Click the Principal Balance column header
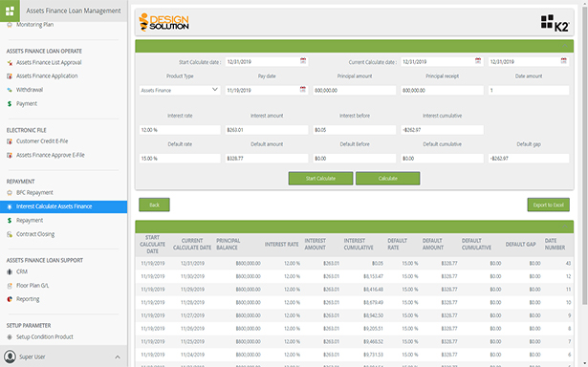The width and height of the screenshot is (588, 367). pyautogui.click(x=228, y=244)
